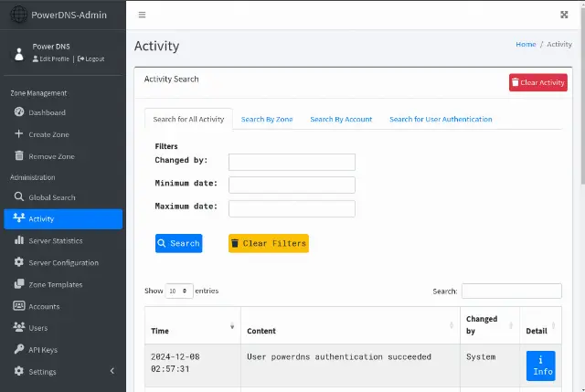The height and width of the screenshot is (392, 585).
Task: Open Create Zone page
Action: [63, 134]
